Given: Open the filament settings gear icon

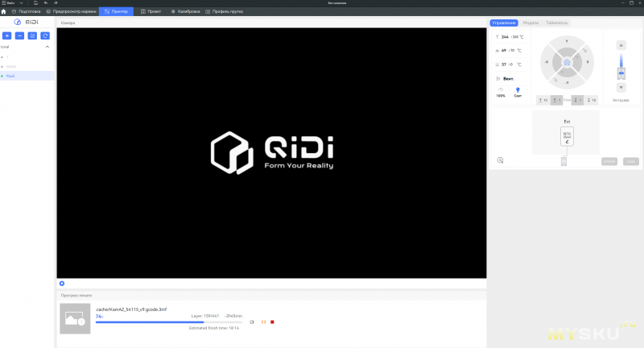Looking at the screenshot, I should coord(500,160).
